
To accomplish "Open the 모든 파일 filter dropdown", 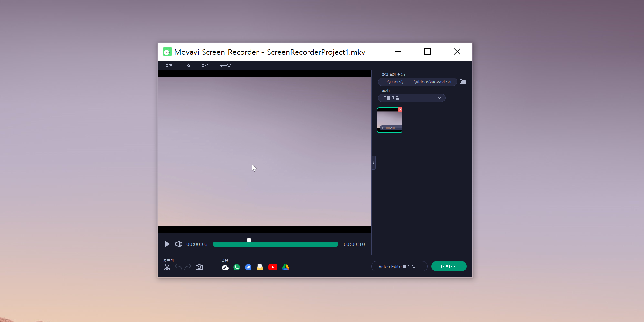I will 412,98.
